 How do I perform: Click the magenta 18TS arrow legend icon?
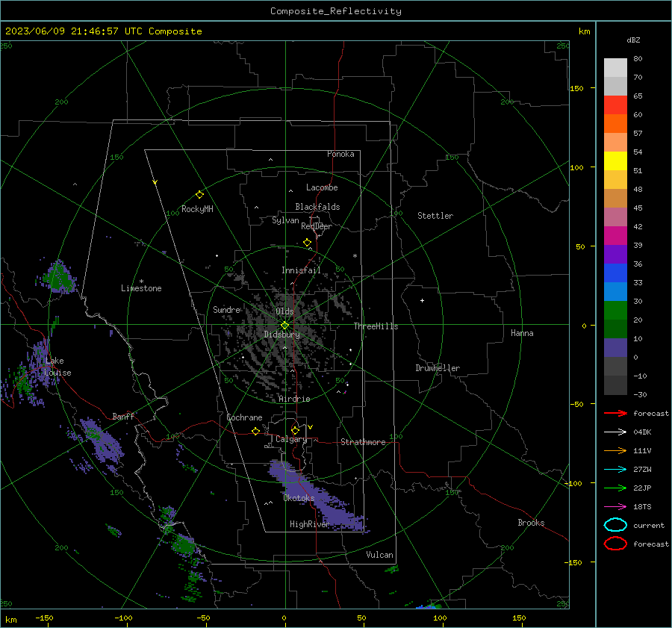coord(615,507)
